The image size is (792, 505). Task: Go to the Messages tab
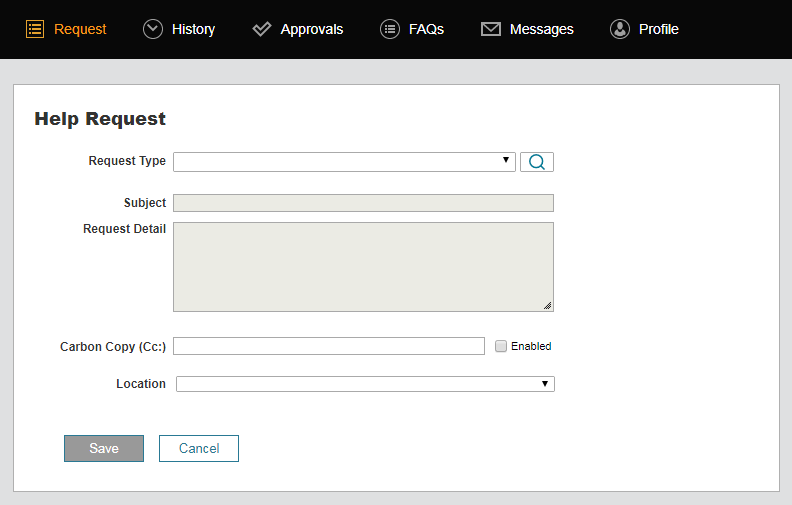[x=541, y=29]
